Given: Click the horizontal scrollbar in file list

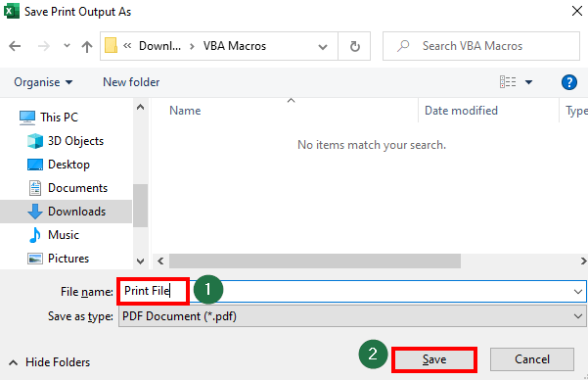Looking at the screenshot, I should click(x=315, y=261).
